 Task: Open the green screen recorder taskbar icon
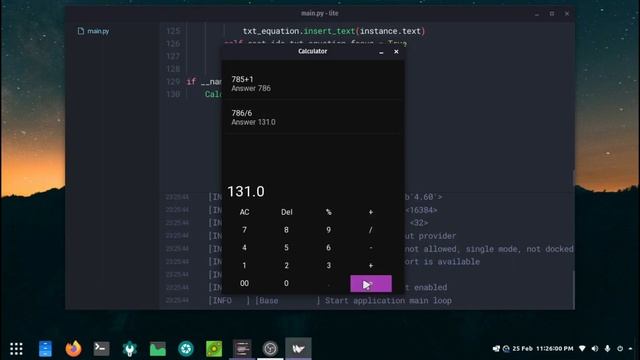pyautogui.click(x=214, y=349)
